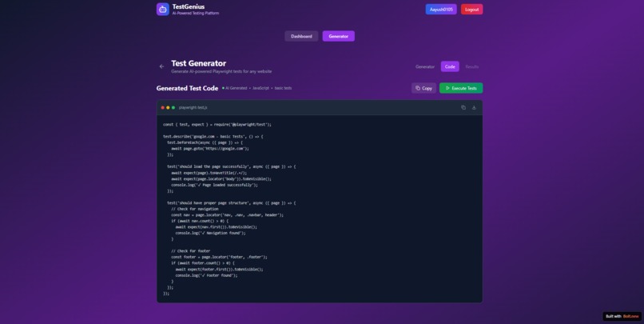Click the JavaScript tag label

click(x=260, y=88)
